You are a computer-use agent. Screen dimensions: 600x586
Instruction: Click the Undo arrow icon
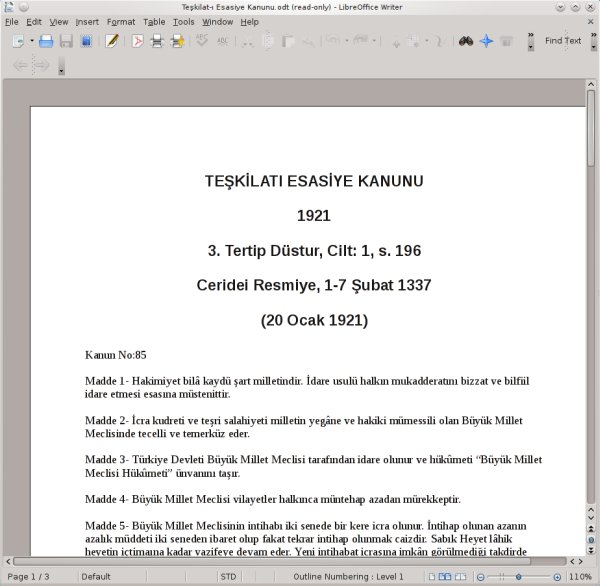coord(333,40)
